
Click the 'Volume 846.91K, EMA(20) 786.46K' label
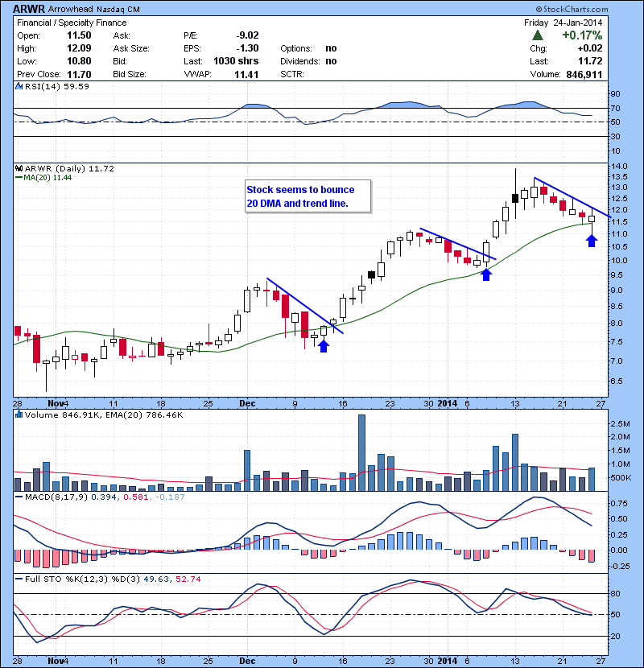[104, 414]
